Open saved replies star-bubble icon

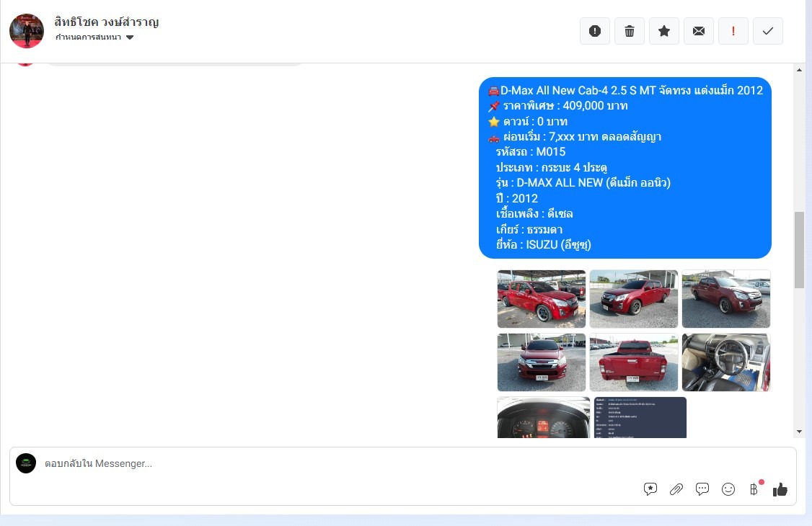tap(650, 489)
